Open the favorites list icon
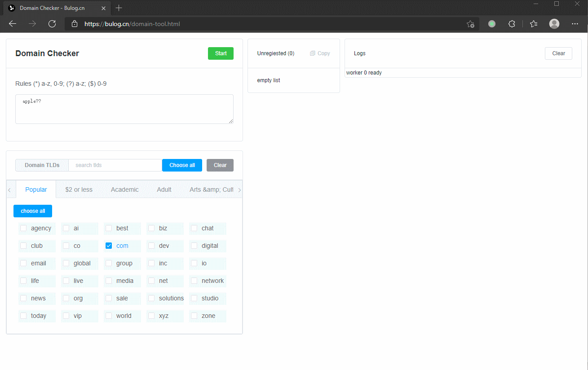588x370 pixels. tap(534, 24)
